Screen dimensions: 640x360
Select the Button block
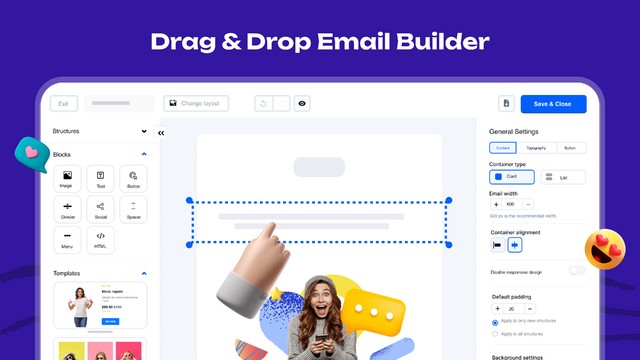click(x=133, y=178)
